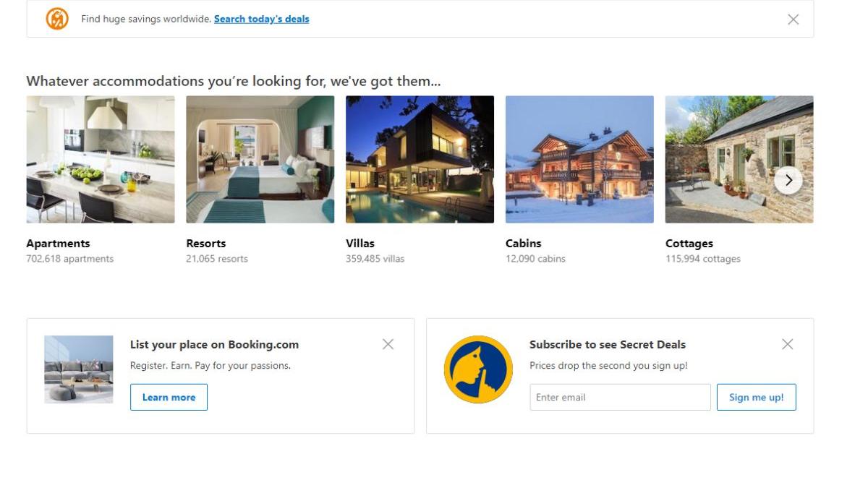Open the Apartments kitchen photo

pos(101,159)
